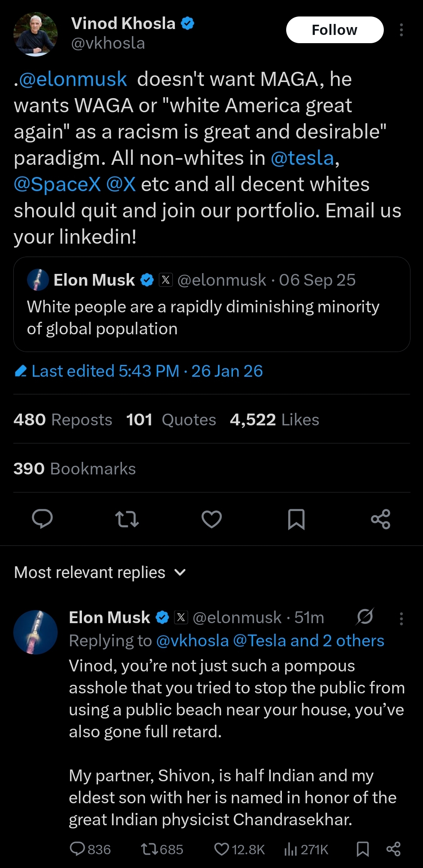Like Vinod Khosla's post

click(212, 519)
